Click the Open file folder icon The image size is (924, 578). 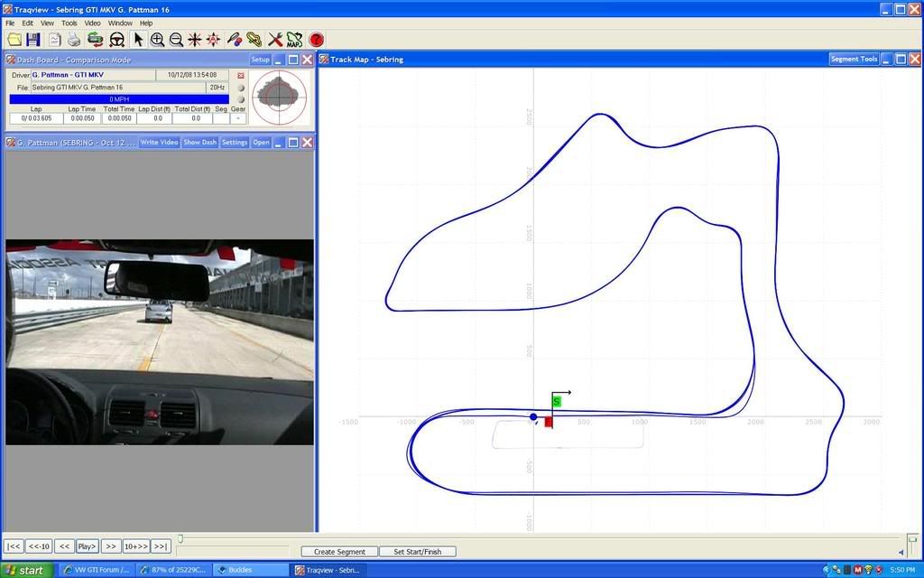pyautogui.click(x=14, y=40)
